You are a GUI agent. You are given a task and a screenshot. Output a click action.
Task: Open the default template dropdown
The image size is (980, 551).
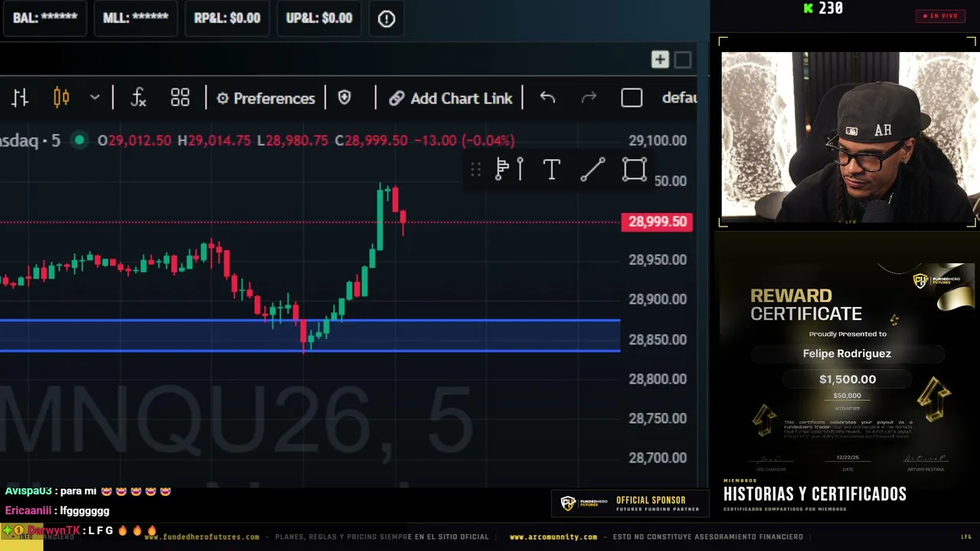tap(679, 98)
